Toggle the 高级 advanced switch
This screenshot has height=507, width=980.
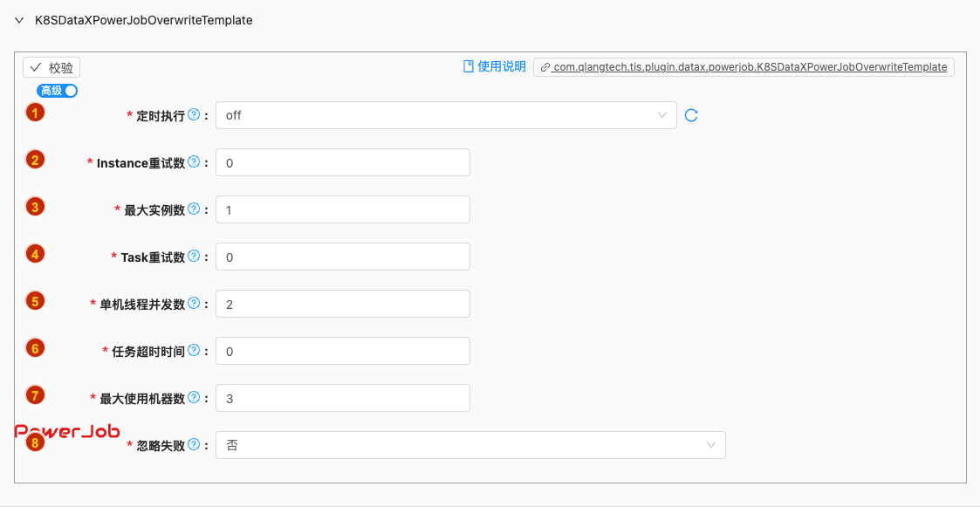pos(58,91)
